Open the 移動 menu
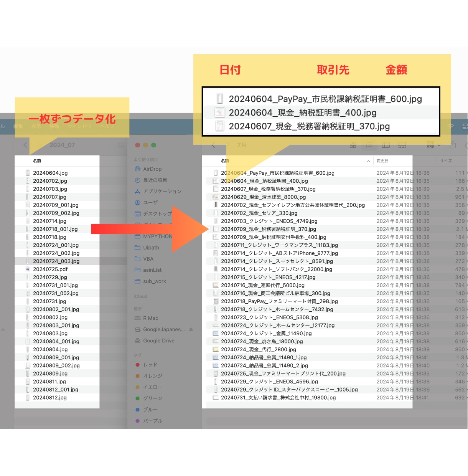Viewport: 468px width, 476px height. coord(54,126)
